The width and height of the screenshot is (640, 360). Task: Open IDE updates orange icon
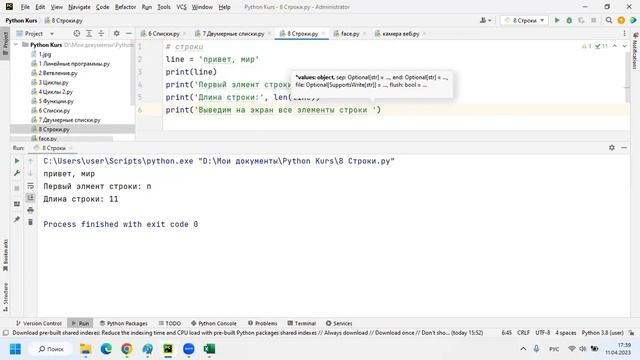tap(621, 20)
